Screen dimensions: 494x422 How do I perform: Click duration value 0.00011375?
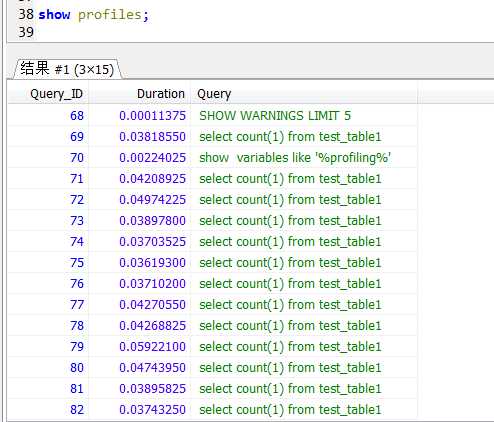coord(152,116)
